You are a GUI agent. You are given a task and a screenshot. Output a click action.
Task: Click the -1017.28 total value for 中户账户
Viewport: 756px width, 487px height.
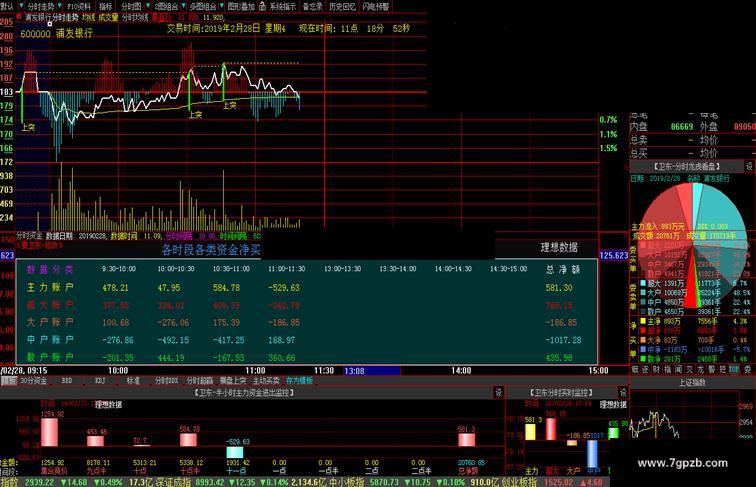(x=563, y=340)
